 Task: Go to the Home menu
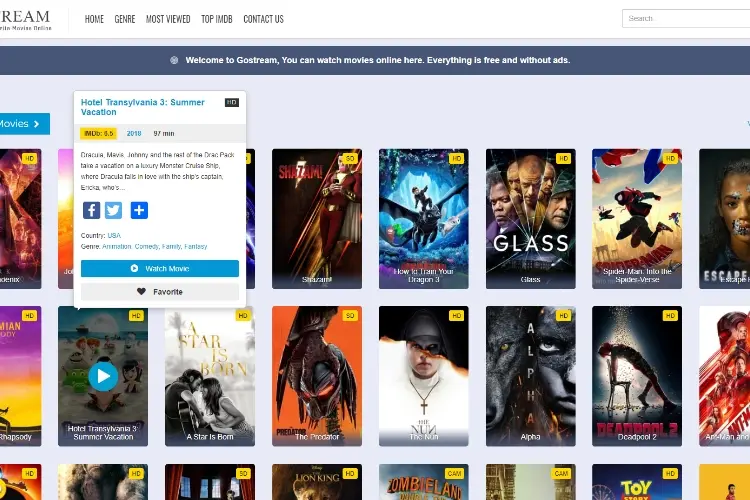point(94,19)
